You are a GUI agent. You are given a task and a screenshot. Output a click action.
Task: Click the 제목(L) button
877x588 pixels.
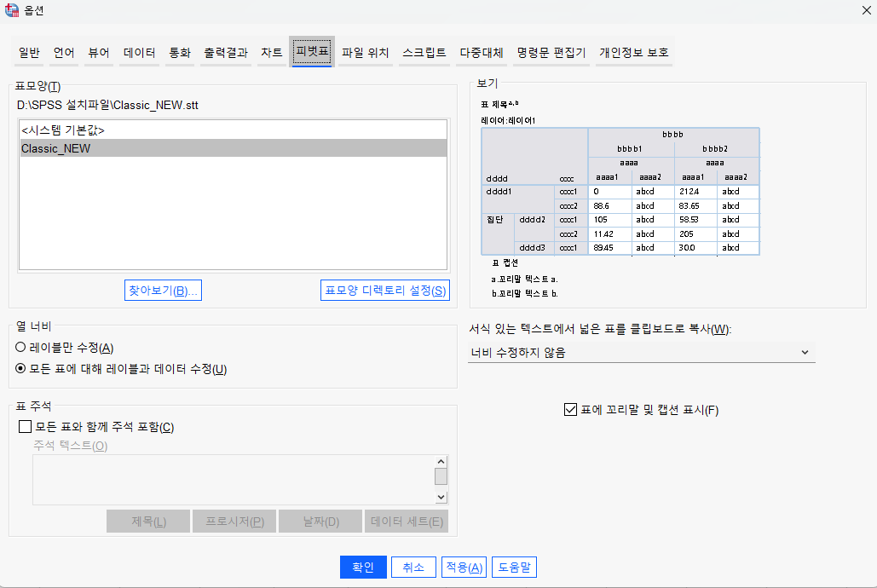click(148, 522)
